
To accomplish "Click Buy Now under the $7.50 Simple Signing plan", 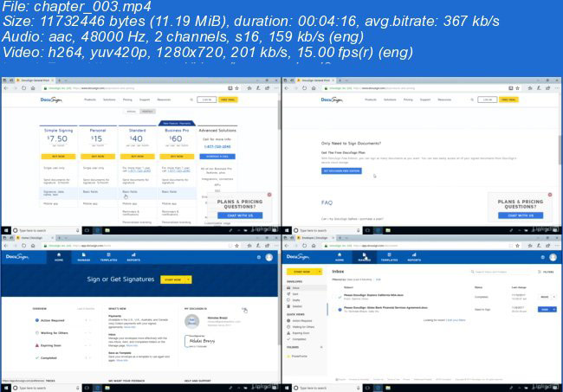I will 58,157.
